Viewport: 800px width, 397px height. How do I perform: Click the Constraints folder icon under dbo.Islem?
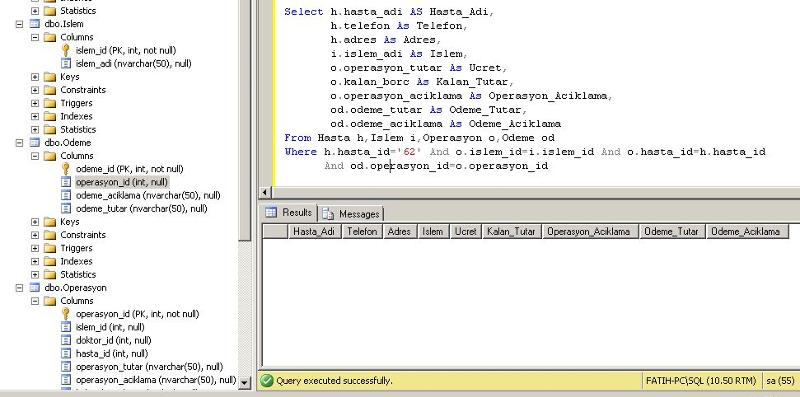[x=49, y=90]
